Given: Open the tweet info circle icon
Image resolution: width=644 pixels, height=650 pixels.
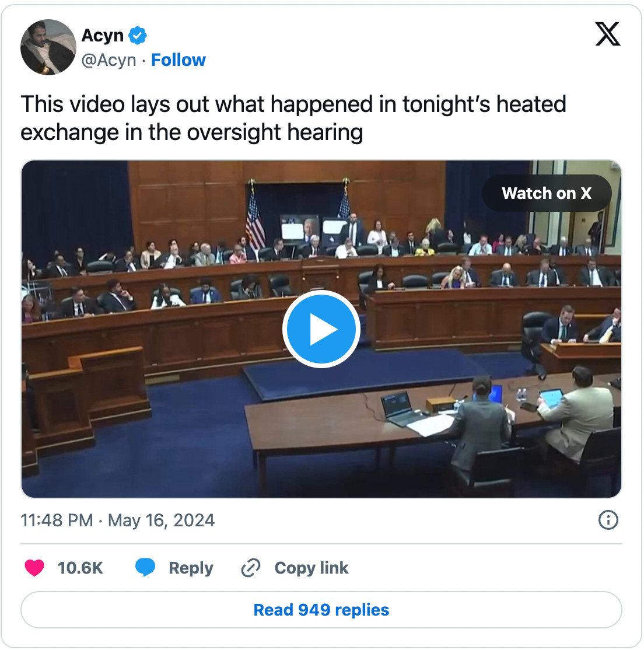Looking at the screenshot, I should click(608, 520).
